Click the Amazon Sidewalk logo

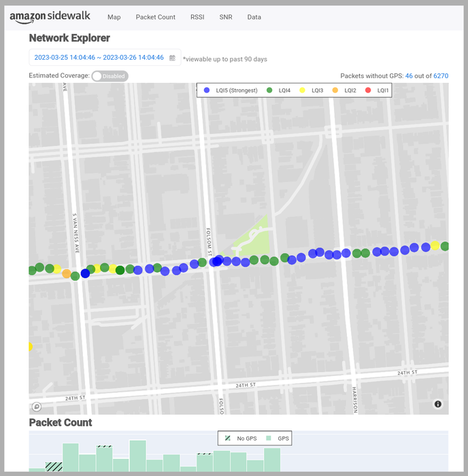pyautogui.click(x=50, y=17)
